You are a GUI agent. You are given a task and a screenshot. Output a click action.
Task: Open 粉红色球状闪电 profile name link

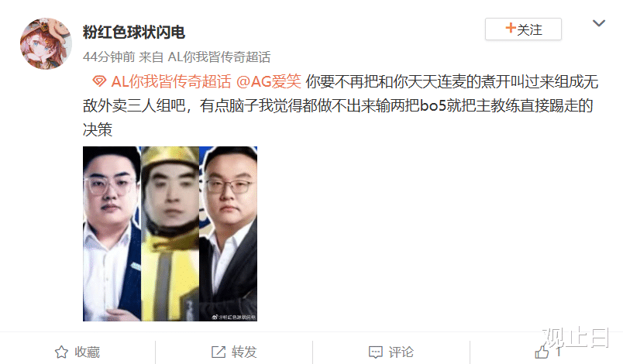[134, 33]
